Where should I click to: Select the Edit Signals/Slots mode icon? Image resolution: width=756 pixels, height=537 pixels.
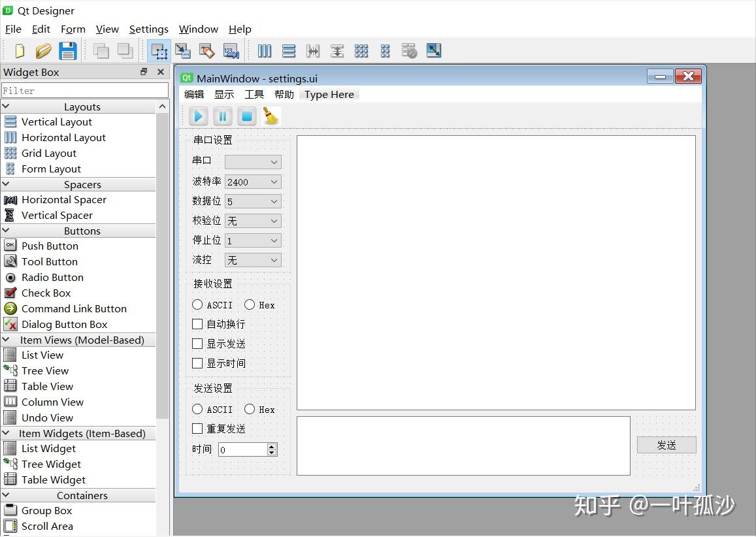[183, 50]
